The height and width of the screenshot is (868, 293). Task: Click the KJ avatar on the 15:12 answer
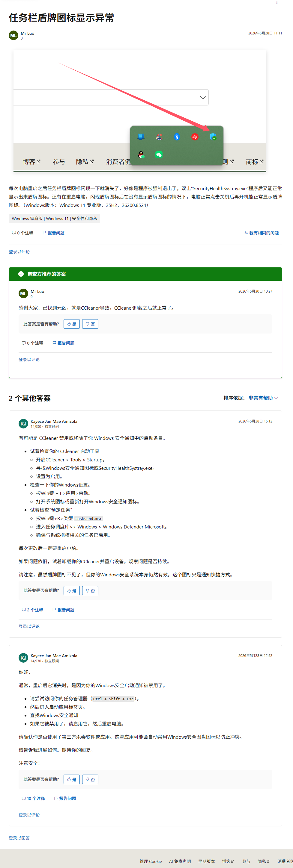(23, 424)
